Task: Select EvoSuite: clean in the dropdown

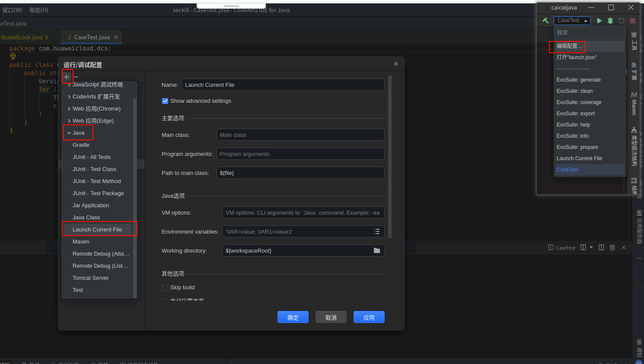Action: [x=590, y=91]
